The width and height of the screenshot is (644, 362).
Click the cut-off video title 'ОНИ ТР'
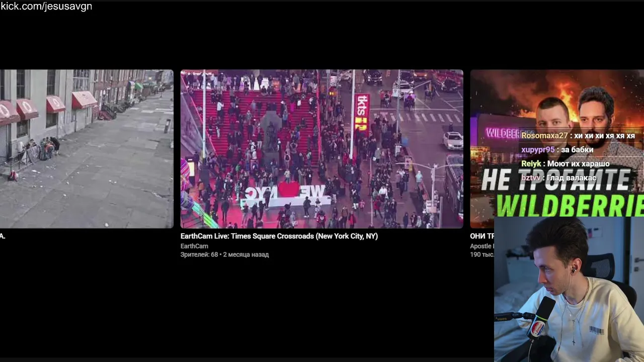tap(482, 236)
